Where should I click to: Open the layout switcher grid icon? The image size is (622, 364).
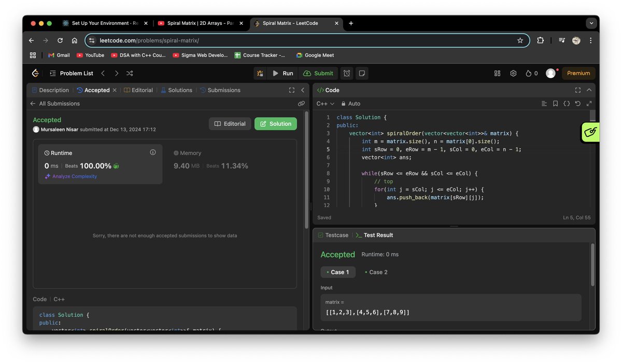click(x=497, y=73)
